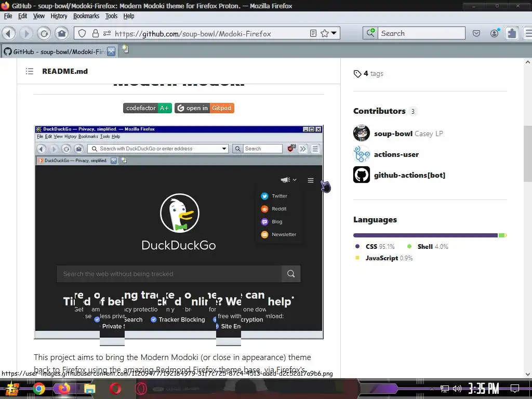Launch Opera from the taskbar
The image size is (532, 399).
[x=115, y=389]
